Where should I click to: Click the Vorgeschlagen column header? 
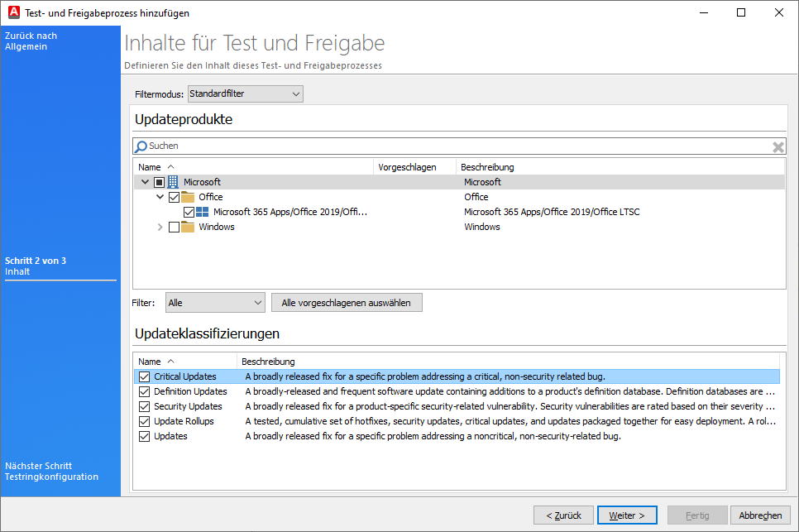coord(414,167)
